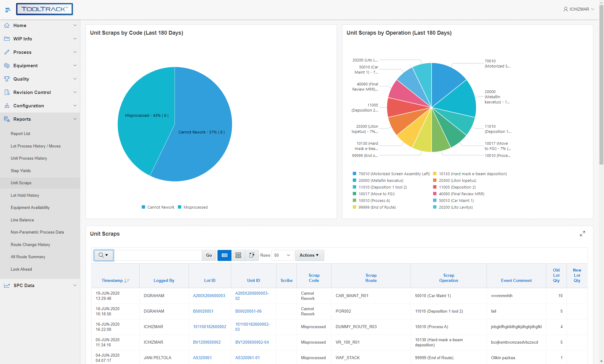
Task: Switch to the detail view icon
Action: pyautogui.click(x=238, y=255)
